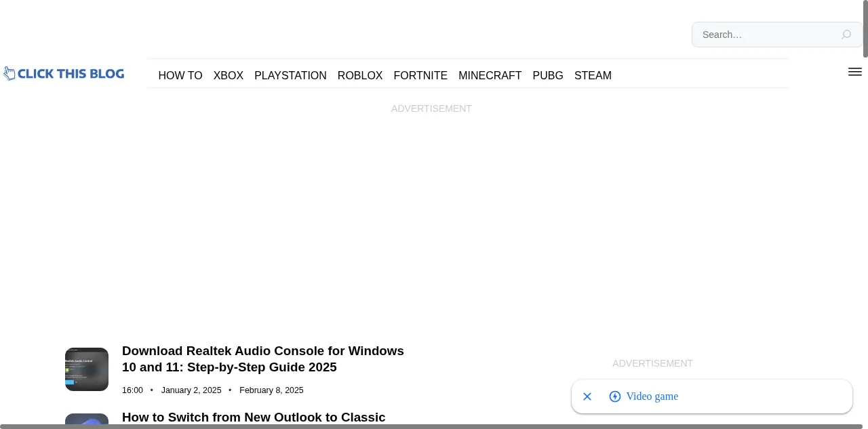The height and width of the screenshot is (429, 868).
Task: Click the Video game ad link
Action: (x=652, y=396)
